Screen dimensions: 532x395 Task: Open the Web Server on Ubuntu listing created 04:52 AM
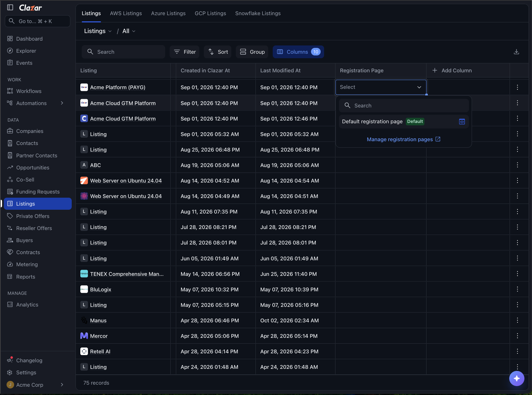[126, 180]
